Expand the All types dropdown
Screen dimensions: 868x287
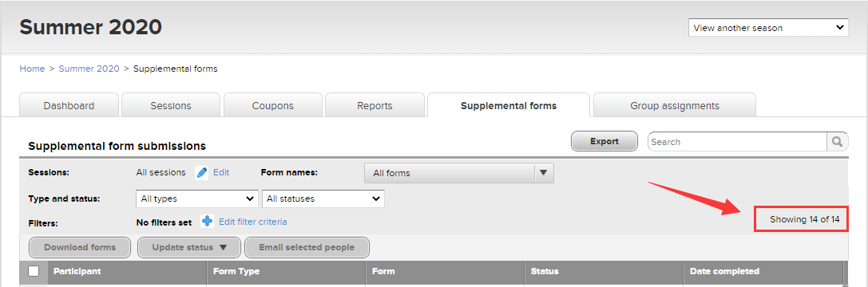pos(197,199)
